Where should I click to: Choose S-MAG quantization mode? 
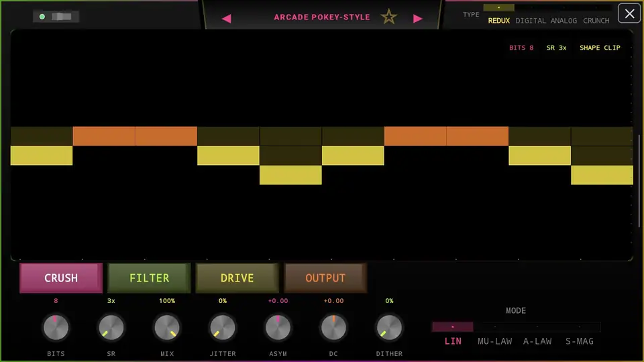580,341
